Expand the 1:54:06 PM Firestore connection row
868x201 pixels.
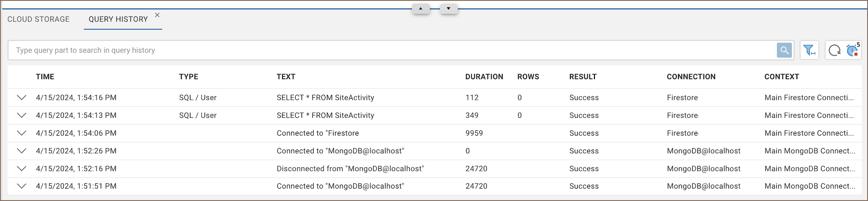coord(22,133)
